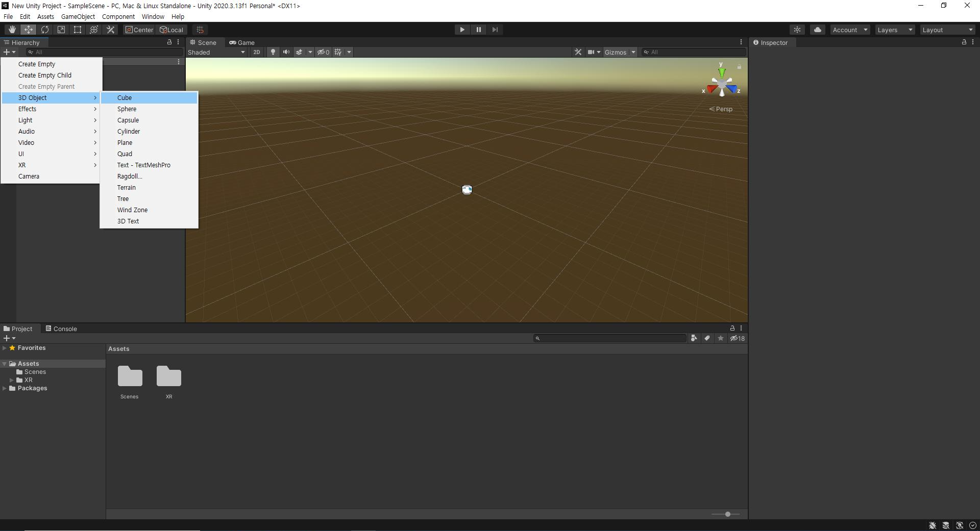Toggle scene audio speaker icon
980x531 pixels.
pyautogui.click(x=286, y=52)
